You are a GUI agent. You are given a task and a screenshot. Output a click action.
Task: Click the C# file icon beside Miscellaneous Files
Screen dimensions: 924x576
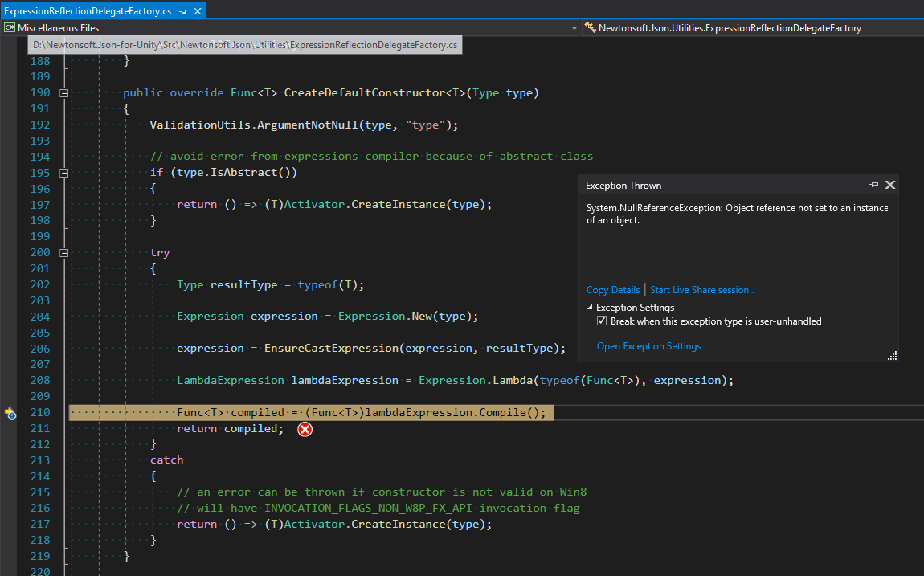pyautogui.click(x=8, y=27)
